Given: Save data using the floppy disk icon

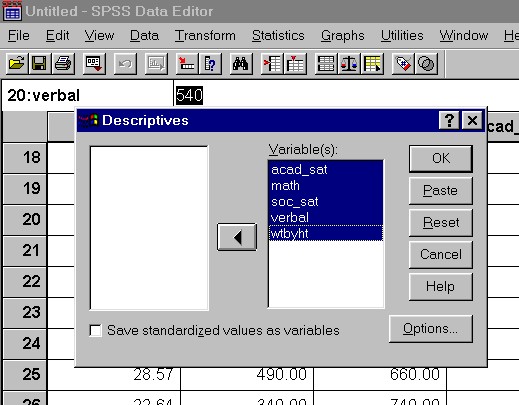Looking at the screenshot, I should (39, 63).
